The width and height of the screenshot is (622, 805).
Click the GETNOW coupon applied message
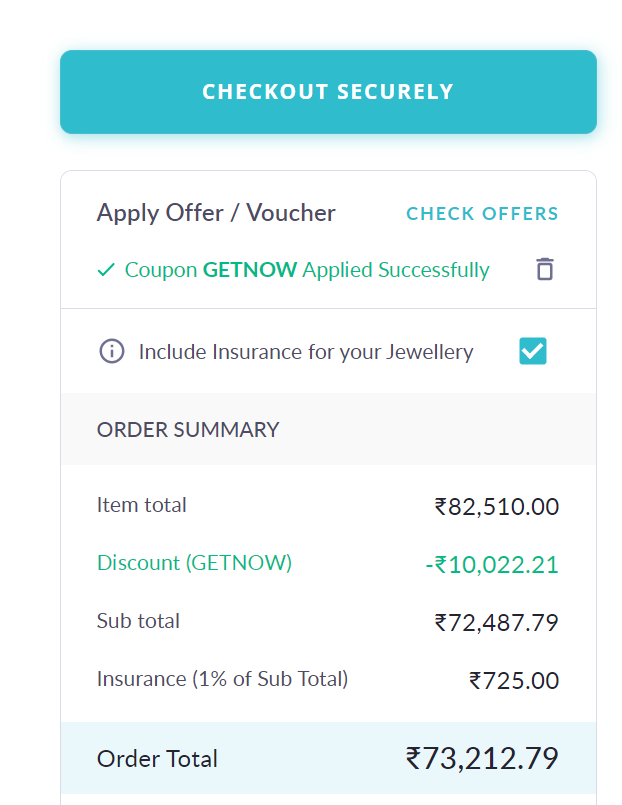[306, 270]
